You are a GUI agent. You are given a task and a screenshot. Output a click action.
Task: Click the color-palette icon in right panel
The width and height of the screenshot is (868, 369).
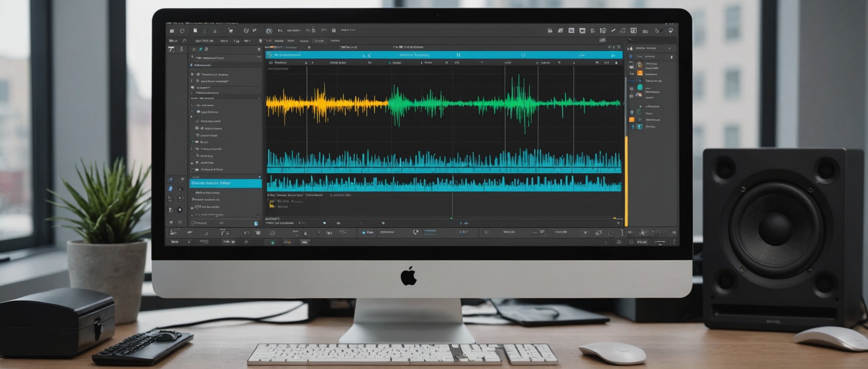(638, 95)
